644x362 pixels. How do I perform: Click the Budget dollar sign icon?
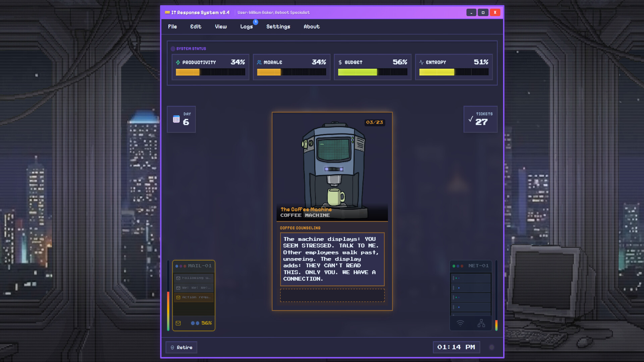340,62
